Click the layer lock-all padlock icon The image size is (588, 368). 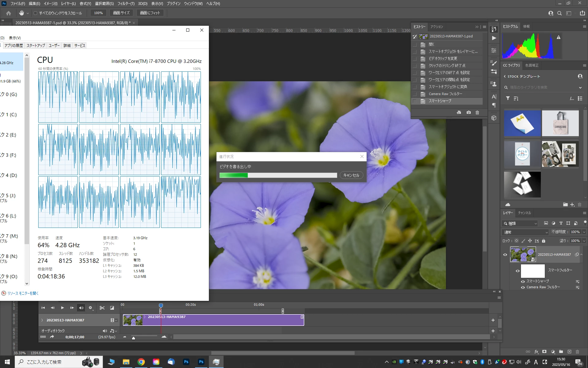[544, 241]
